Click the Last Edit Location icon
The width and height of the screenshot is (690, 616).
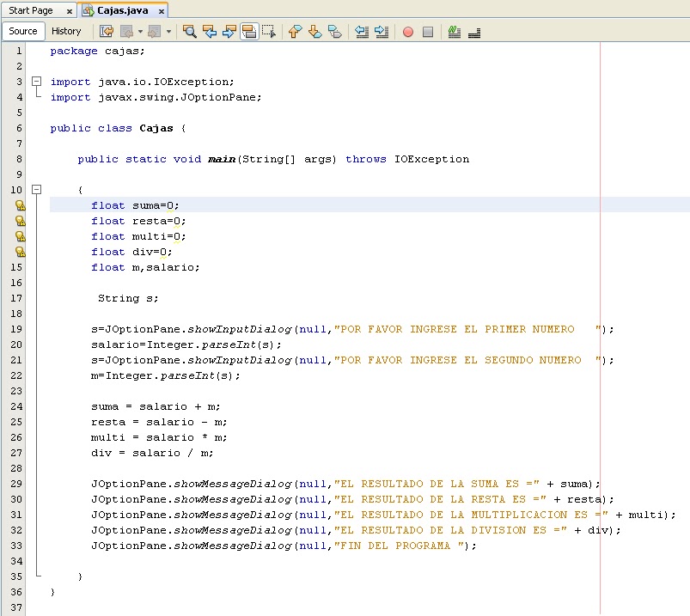105,31
